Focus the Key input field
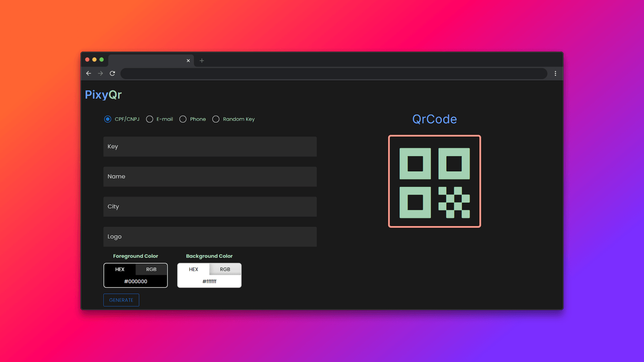644x362 pixels. click(x=210, y=147)
